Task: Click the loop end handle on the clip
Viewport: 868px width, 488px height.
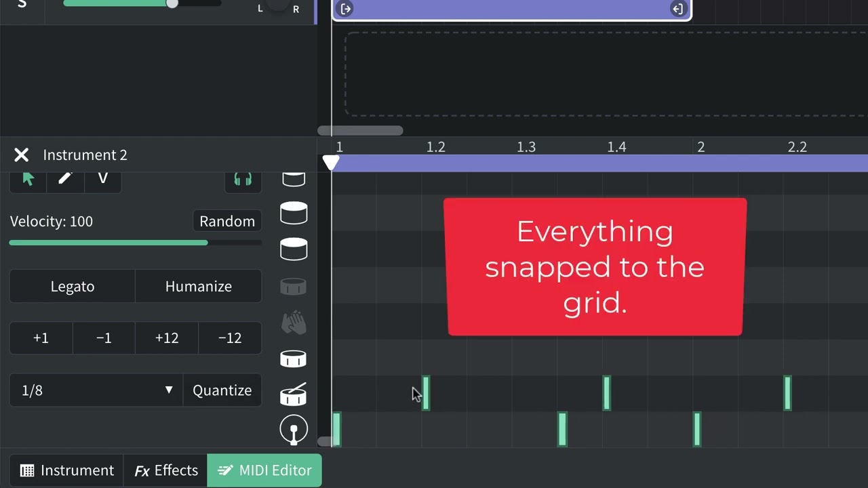Action: [x=677, y=9]
